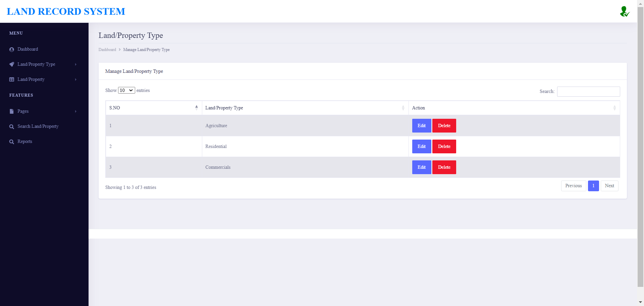644x306 pixels.
Task: Expand the Pages menu chevron
Action: [76, 111]
